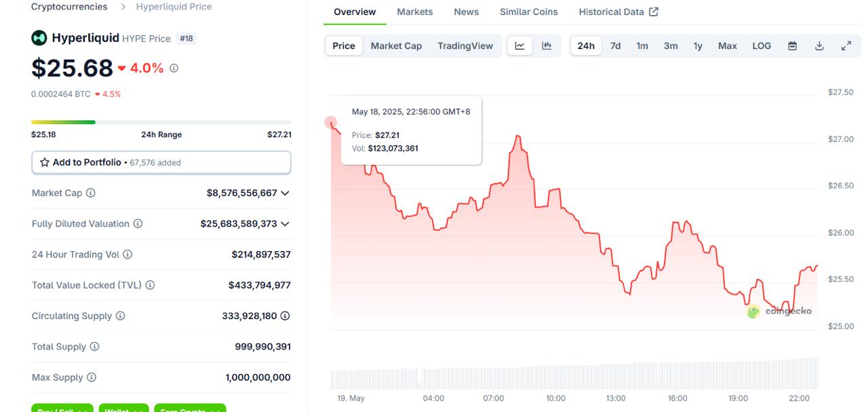
Task: Click the $25.68 current price
Action: (x=73, y=68)
